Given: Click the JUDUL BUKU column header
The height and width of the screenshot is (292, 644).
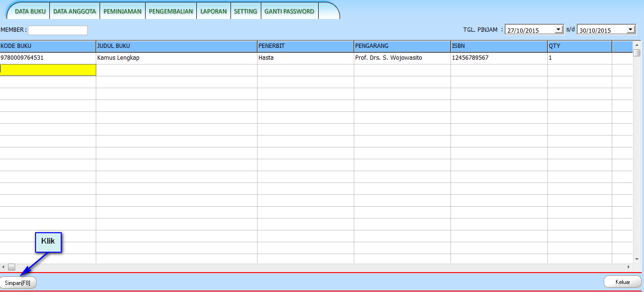Looking at the screenshot, I should pos(176,46).
